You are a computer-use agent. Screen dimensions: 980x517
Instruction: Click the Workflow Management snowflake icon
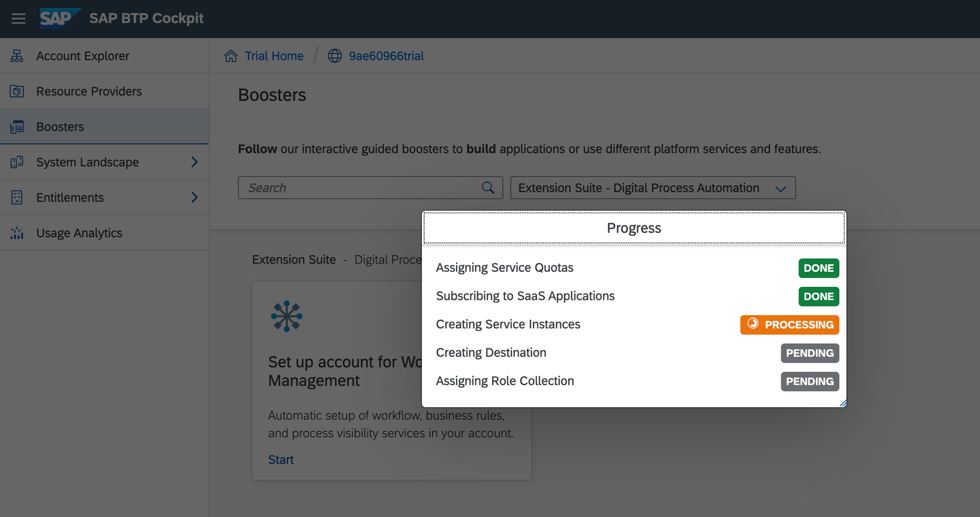[287, 316]
